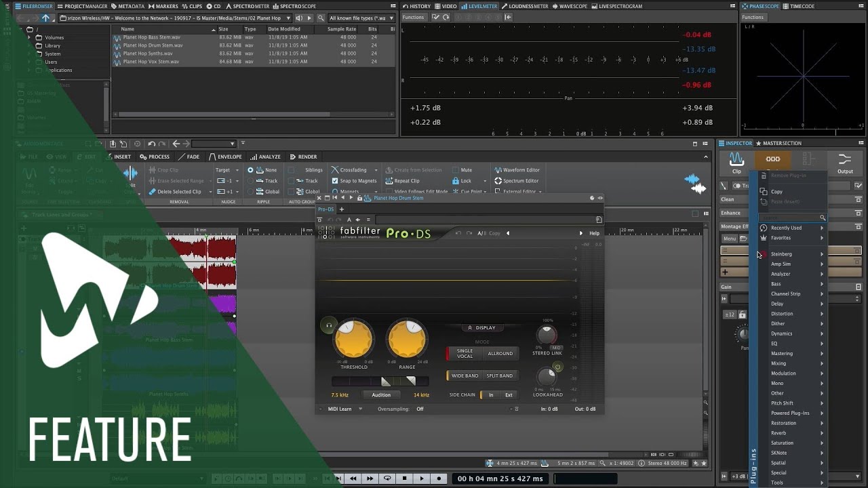Add a plug-in tab next to Pro-DS
This screenshot has width=868, height=488.
[x=342, y=209]
